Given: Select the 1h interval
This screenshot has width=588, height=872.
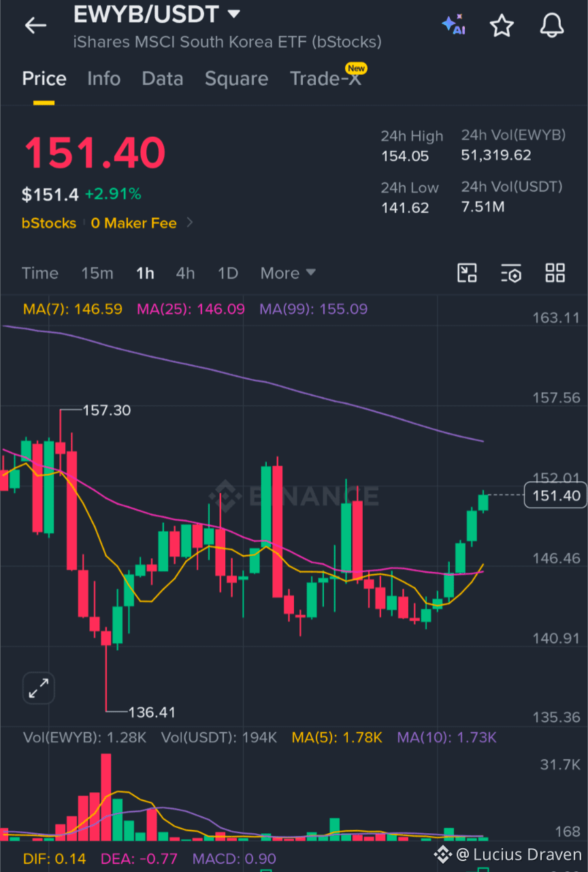Looking at the screenshot, I should pos(145,273).
